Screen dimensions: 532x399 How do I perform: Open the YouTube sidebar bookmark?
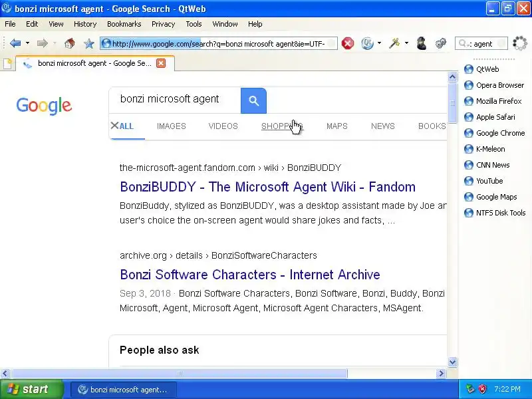483,181
